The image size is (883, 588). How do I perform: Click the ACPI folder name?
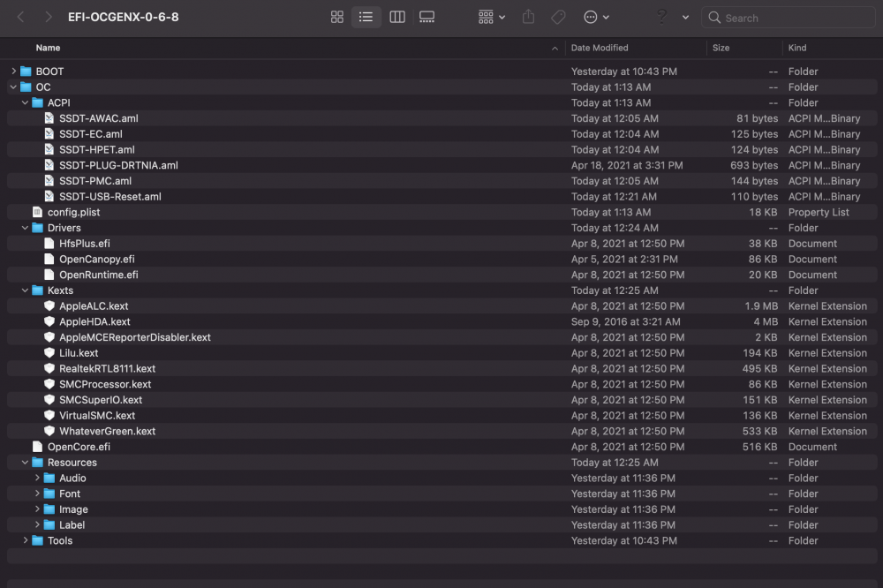tap(58, 102)
